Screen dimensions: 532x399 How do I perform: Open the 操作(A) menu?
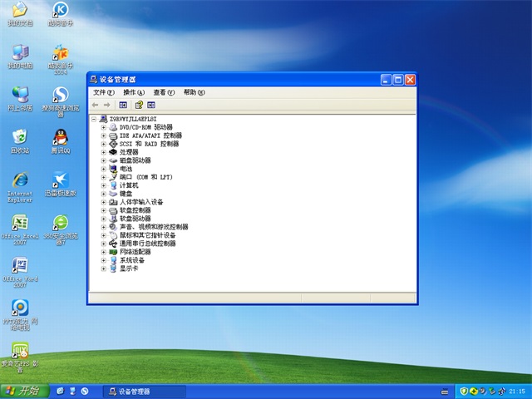(133, 92)
